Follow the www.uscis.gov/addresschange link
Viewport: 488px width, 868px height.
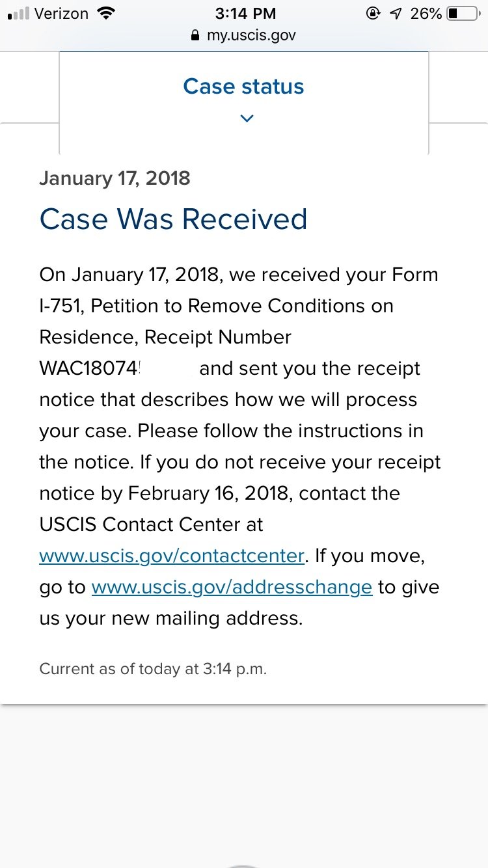232,587
